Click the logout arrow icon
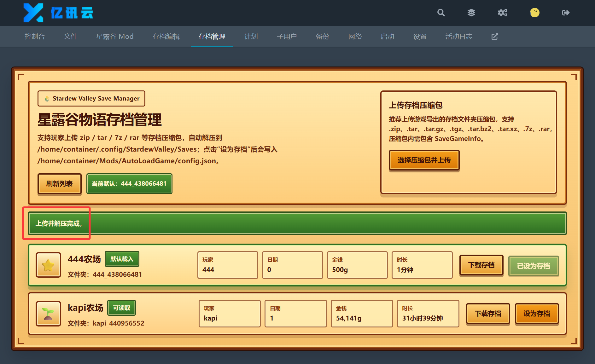Viewport: 595px width, 364px height. coord(566,13)
